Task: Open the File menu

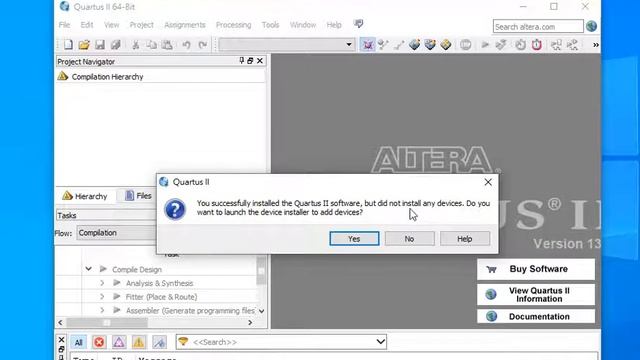Action: [64, 25]
